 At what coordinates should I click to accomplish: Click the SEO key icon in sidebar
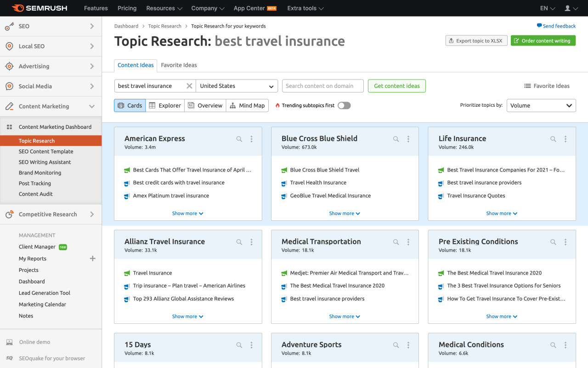point(9,27)
